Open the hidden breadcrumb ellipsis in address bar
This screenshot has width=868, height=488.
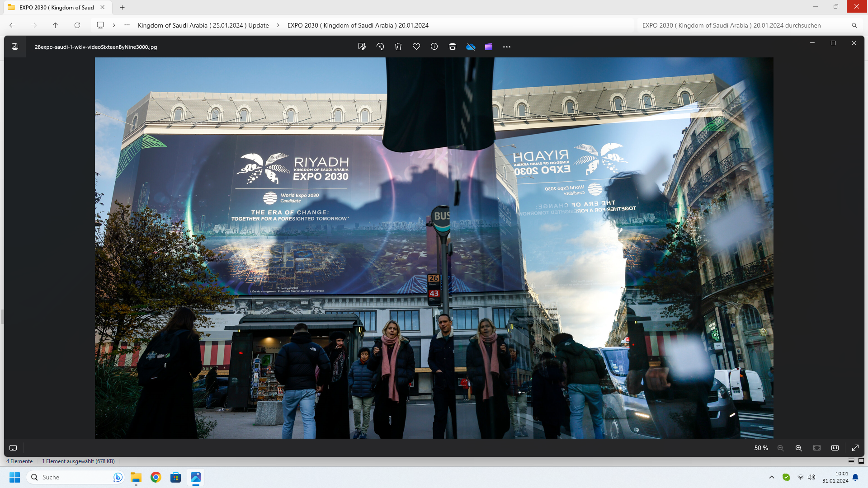click(x=127, y=25)
